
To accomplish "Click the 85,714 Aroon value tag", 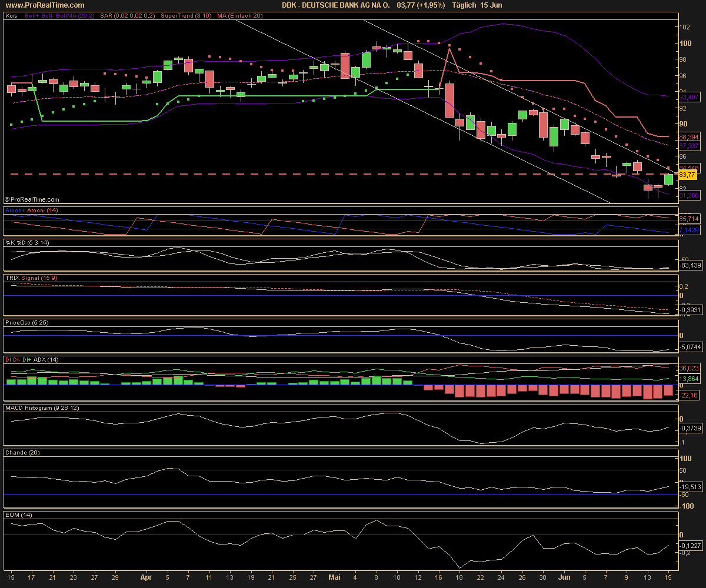I will coord(689,219).
